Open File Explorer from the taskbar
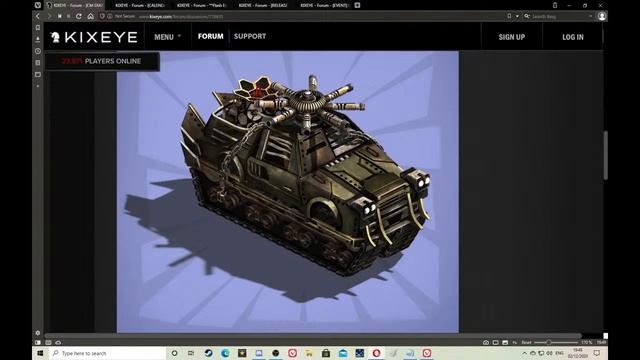The width and height of the screenshot is (640, 360). point(309,353)
